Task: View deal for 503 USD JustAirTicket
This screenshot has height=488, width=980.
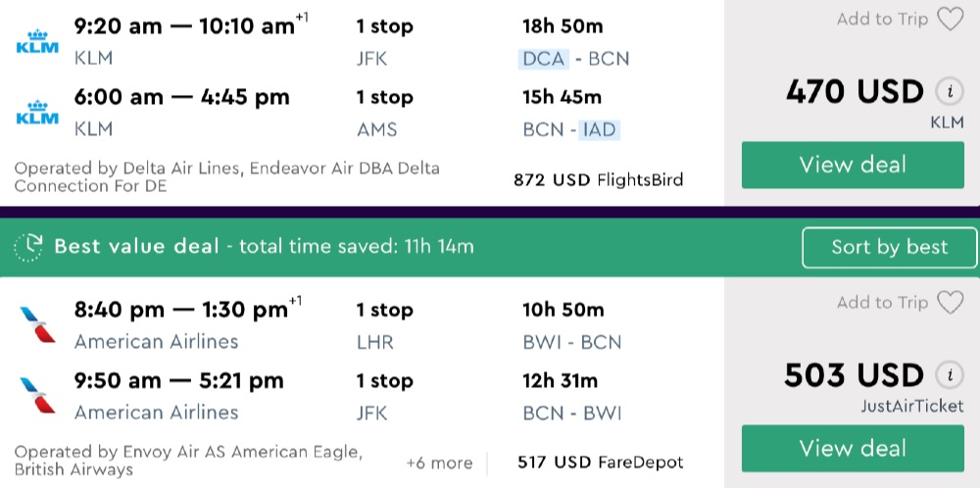Action: pyautogui.click(x=853, y=448)
